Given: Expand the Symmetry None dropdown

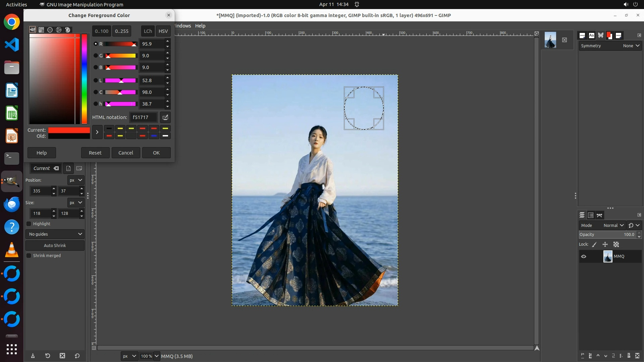Looking at the screenshot, I should point(631,46).
